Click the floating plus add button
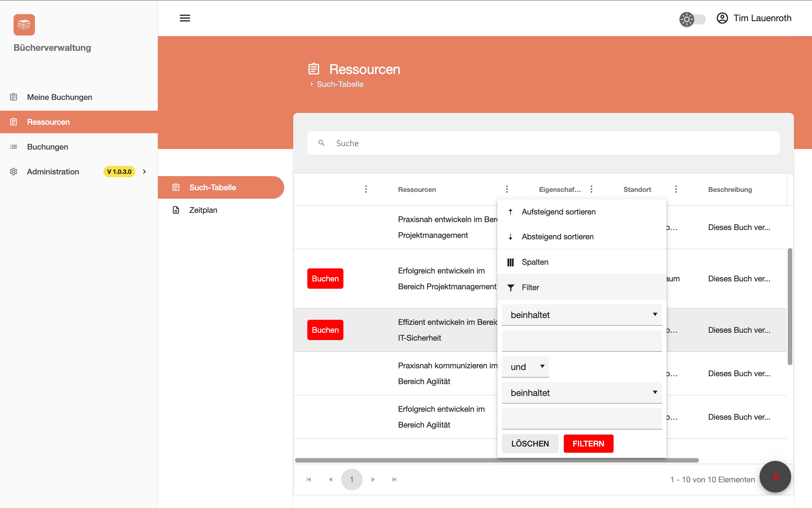Viewport: 812px width, 508px height. (775, 477)
